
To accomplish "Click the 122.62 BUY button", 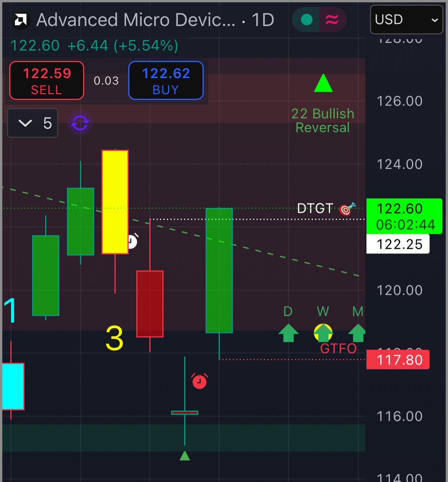I will pyautogui.click(x=166, y=80).
